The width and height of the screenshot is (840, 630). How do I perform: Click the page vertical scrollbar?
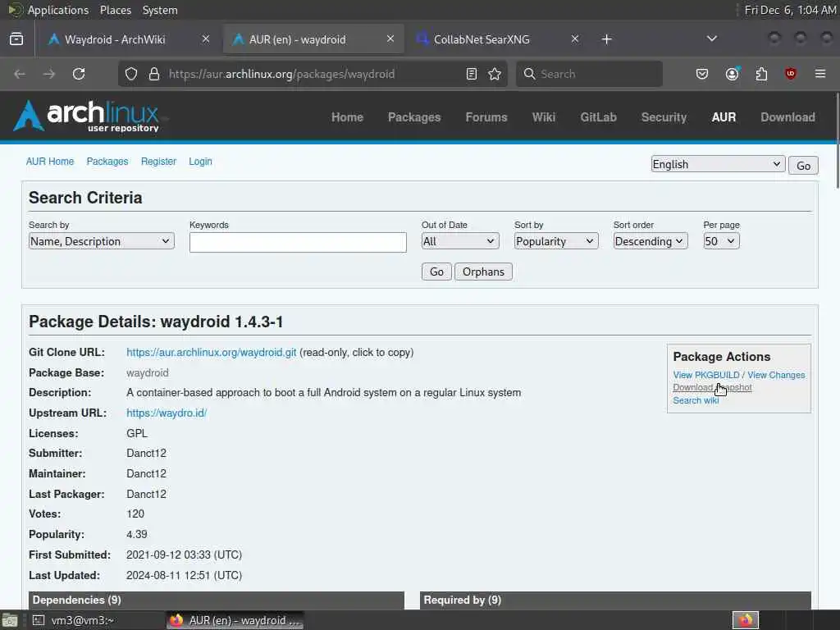[837, 140]
